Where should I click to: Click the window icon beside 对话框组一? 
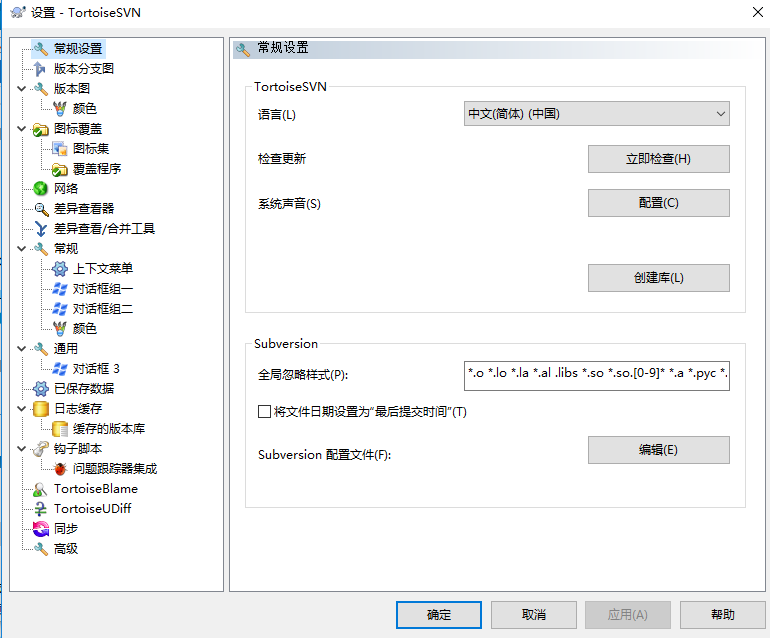[x=59, y=289]
